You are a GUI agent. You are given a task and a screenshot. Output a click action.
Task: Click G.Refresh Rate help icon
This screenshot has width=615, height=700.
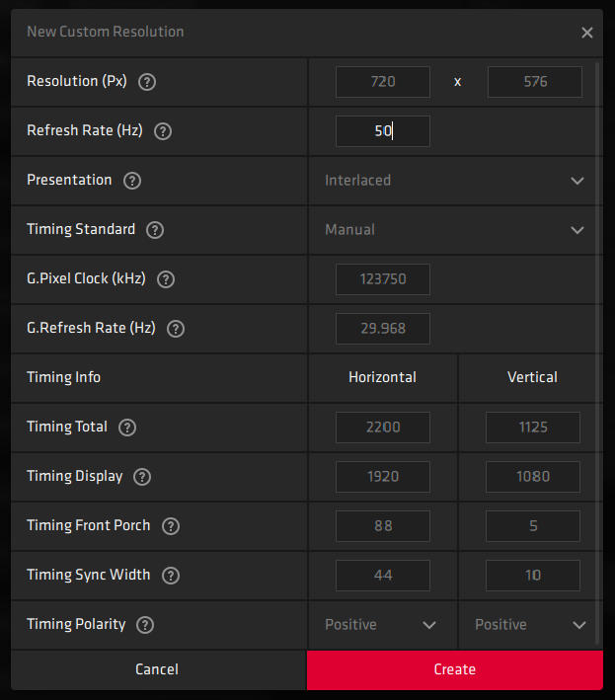[176, 329]
